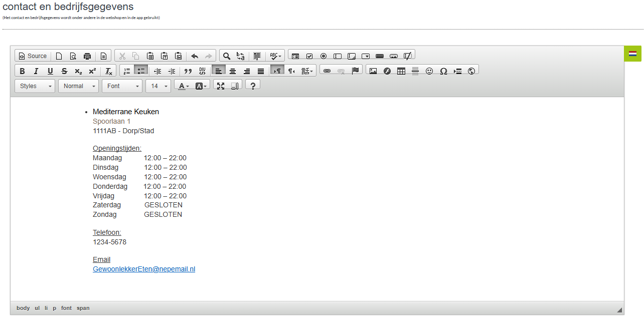Click the anchor flag icon

pos(356,71)
